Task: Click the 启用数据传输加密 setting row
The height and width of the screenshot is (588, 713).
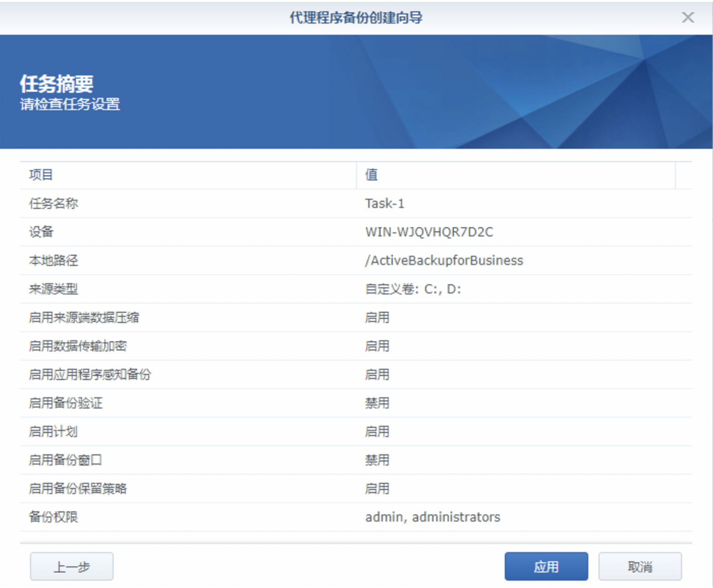Action: (183, 346)
